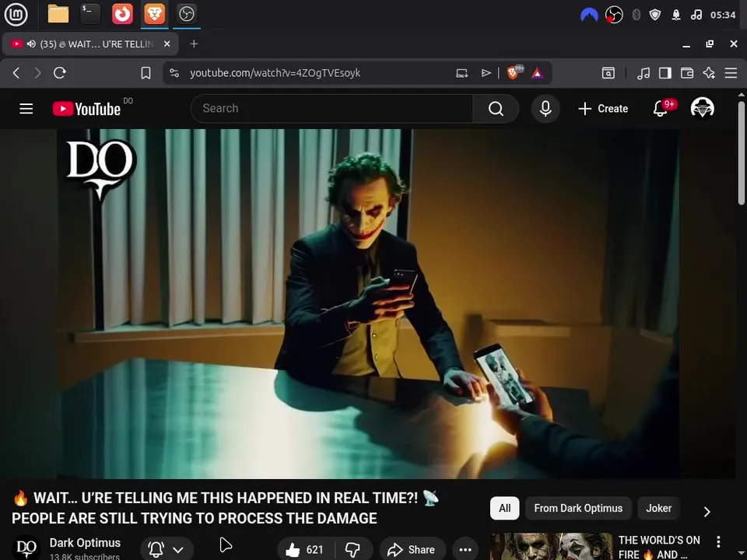Go back to the previous page
The width and height of the screenshot is (747, 560).
click(x=16, y=73)
